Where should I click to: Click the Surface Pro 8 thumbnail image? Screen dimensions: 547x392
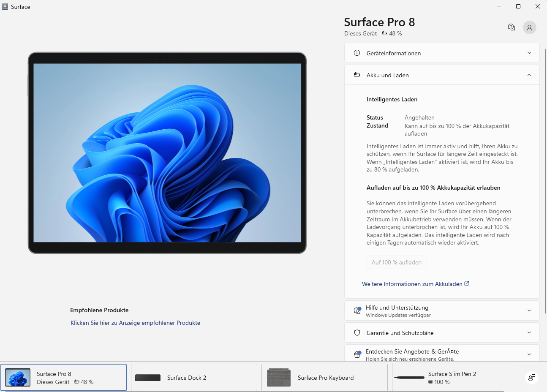[18, 378]
